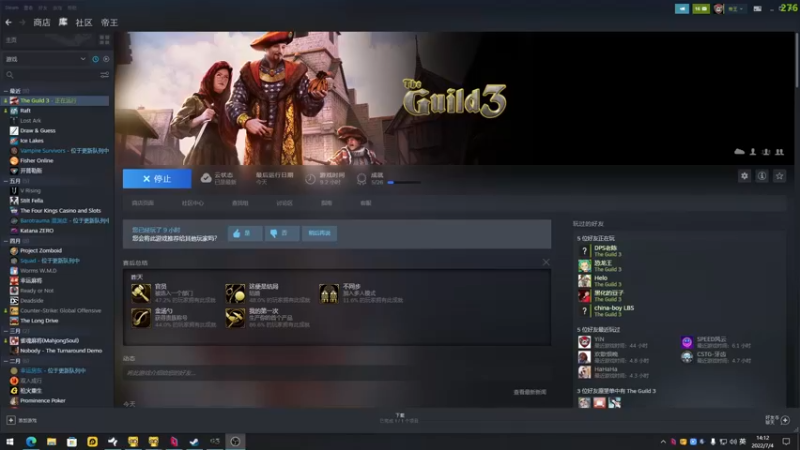Image resolution: width=800 pixels, height=450 pixels.
Task: Open the game info icon
Action: [762, 176]
